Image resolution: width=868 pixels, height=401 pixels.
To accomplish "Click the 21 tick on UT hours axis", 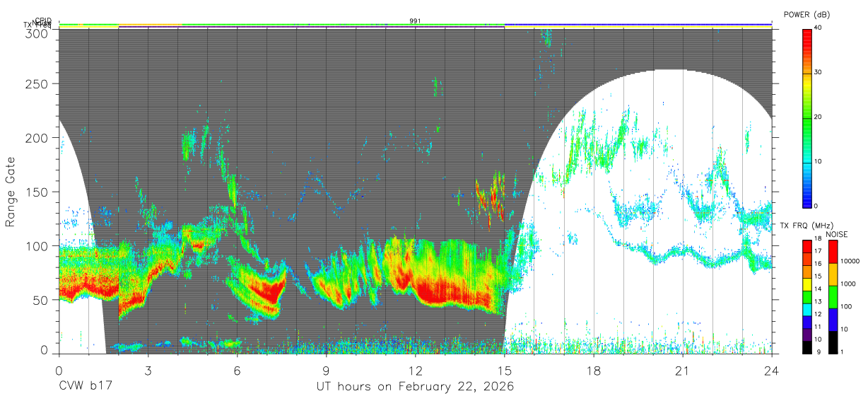I will coord(683,370).
